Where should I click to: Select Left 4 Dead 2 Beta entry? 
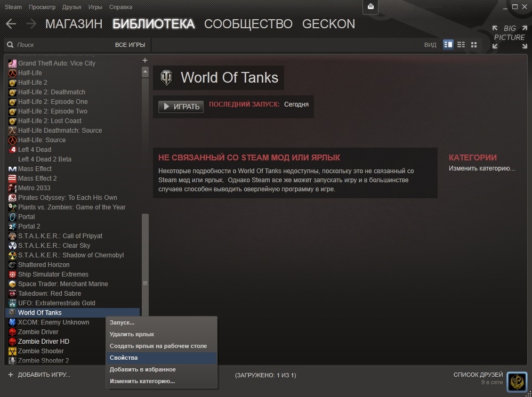coord(73,159)
